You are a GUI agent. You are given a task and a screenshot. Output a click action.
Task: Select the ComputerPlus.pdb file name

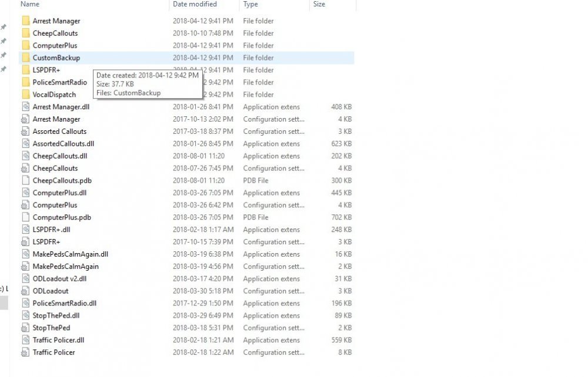pyautogui.click(x=62, y=217)
